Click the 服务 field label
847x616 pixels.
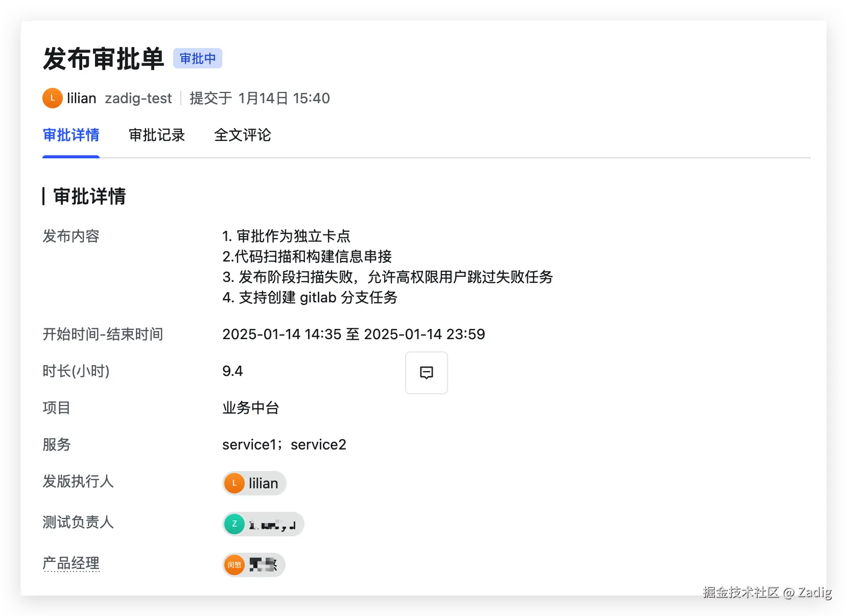click(57, 444)
